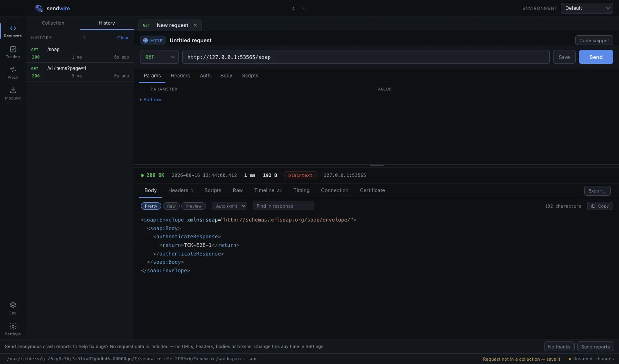Open the Auth request tab
This screenshot has width=619, height=364.
[x=205, y=76]
